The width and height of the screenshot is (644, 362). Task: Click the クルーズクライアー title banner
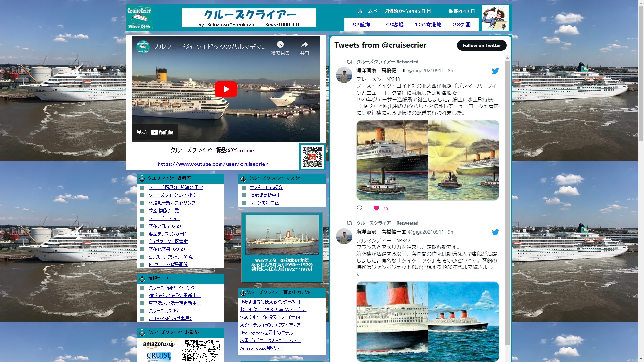(249, 18)
